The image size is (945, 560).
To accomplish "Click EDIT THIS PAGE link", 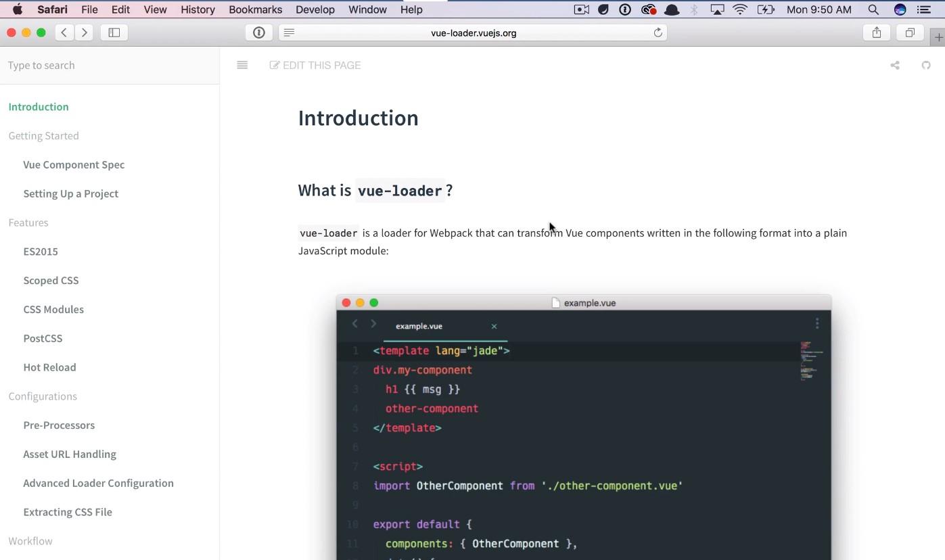I will [315, 66].
